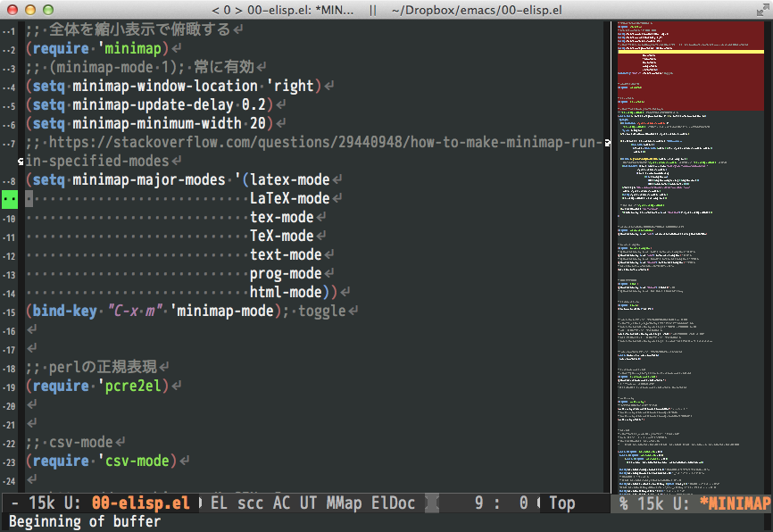The image size is (773, 532).
Task: Click the 'Beginning of buffer' echo area message
Action: click(x=85, y=521)
